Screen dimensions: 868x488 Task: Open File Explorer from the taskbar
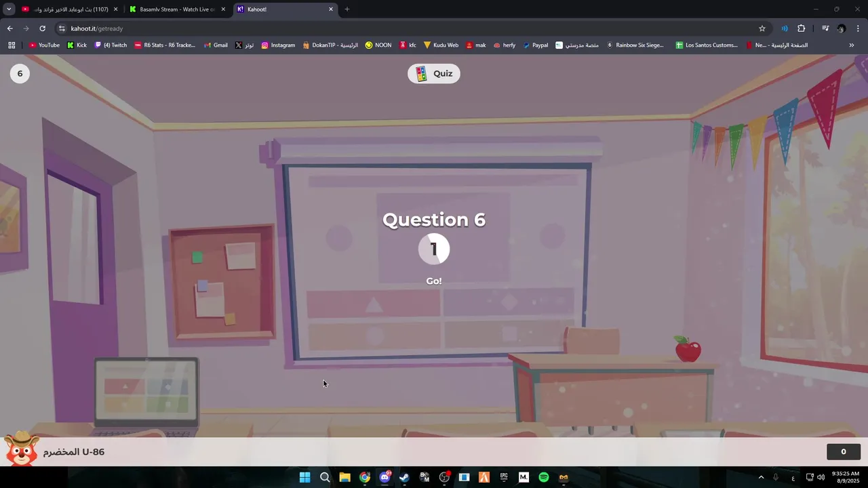[344, 477]
